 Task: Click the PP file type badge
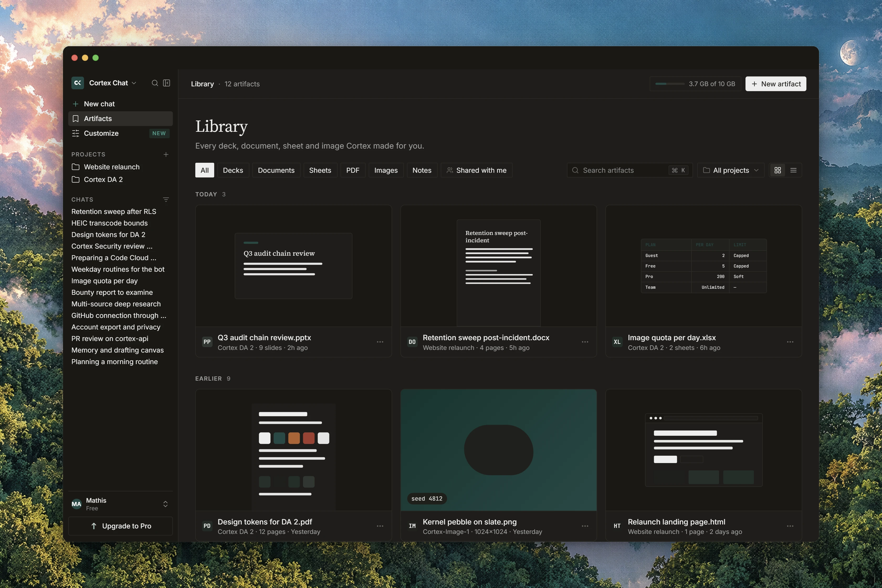pyautogui.click(x=207, y=342)
